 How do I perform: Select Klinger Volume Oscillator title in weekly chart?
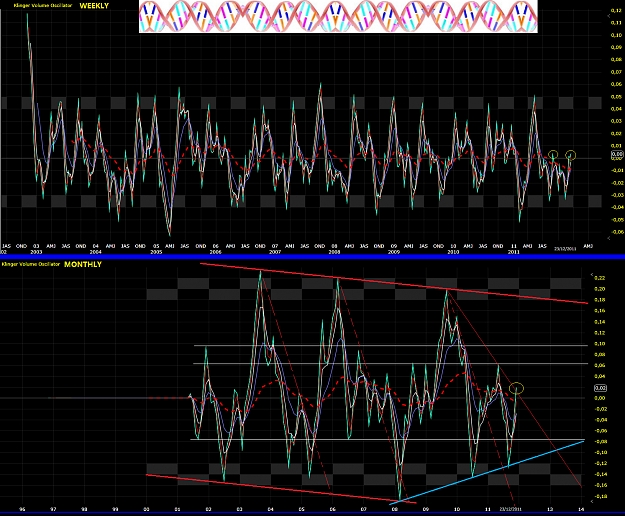(43, 6)
